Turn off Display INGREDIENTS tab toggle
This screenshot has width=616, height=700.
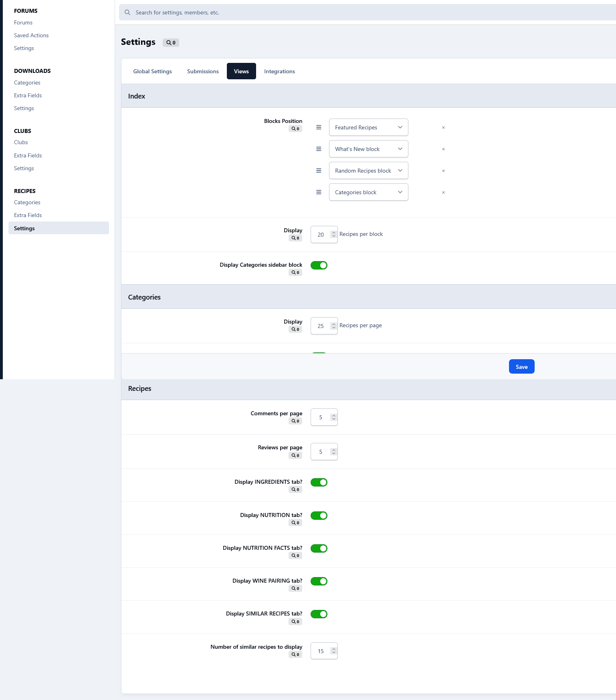[x=319, y=483]
